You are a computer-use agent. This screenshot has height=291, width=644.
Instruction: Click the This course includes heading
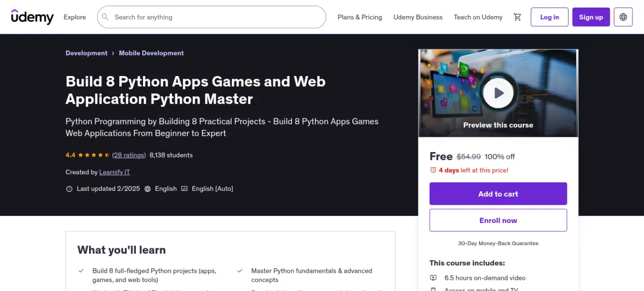pyautogui.click(x=467, y=263)
